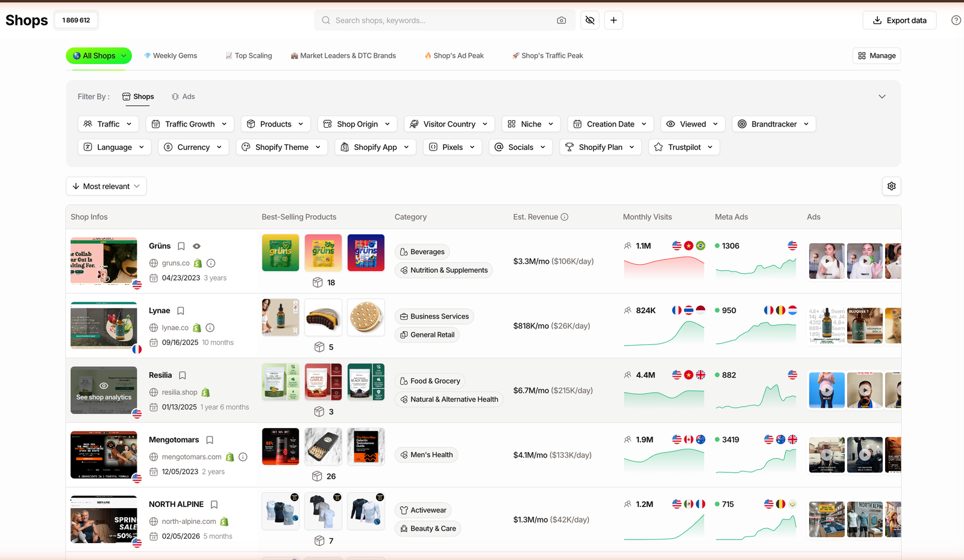This screenshot has width=964, height=560.
Task: Click the product box icon showing 5 products
Action: 319,347
